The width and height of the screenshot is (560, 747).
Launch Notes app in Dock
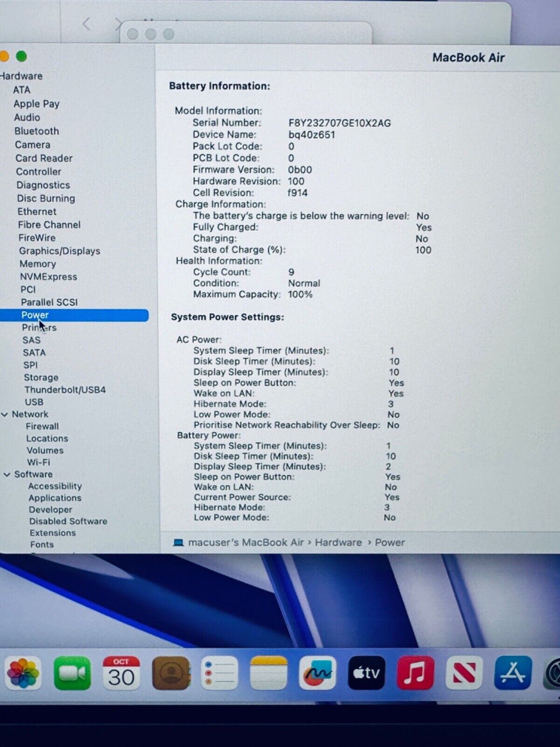click(x=268, y=673)
